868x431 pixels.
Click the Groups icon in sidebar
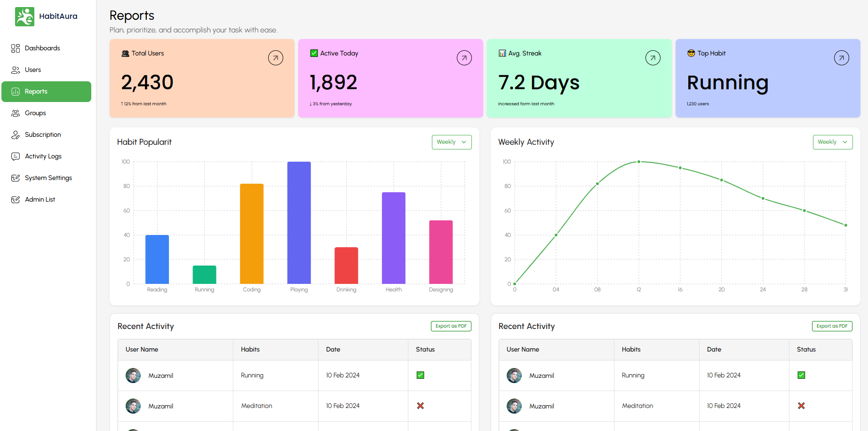16,113
